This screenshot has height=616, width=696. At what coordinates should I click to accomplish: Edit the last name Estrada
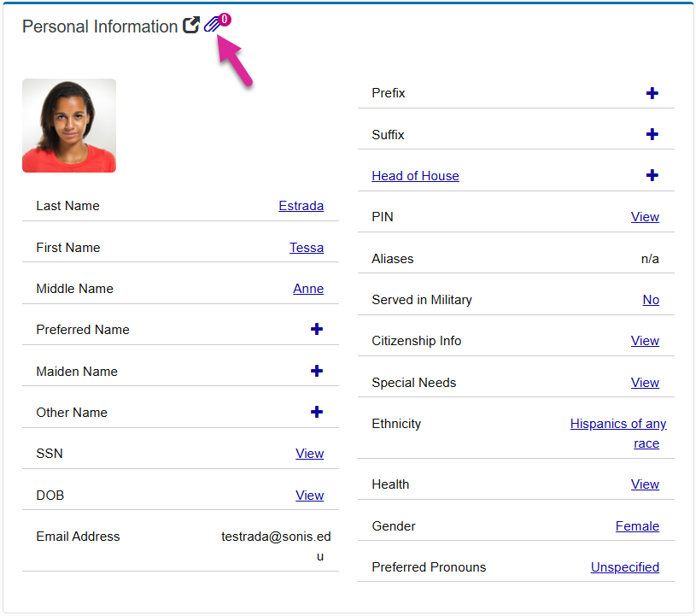301,206
